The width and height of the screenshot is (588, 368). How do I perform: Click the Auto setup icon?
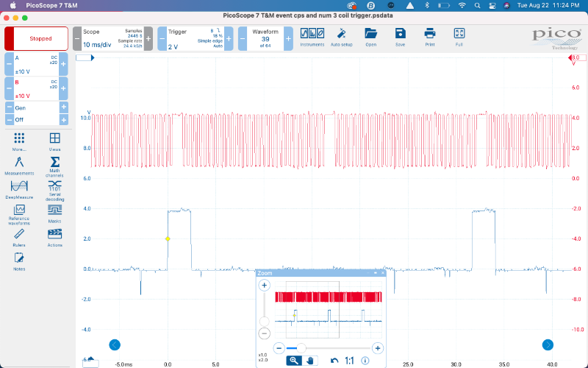coord(341,37)
